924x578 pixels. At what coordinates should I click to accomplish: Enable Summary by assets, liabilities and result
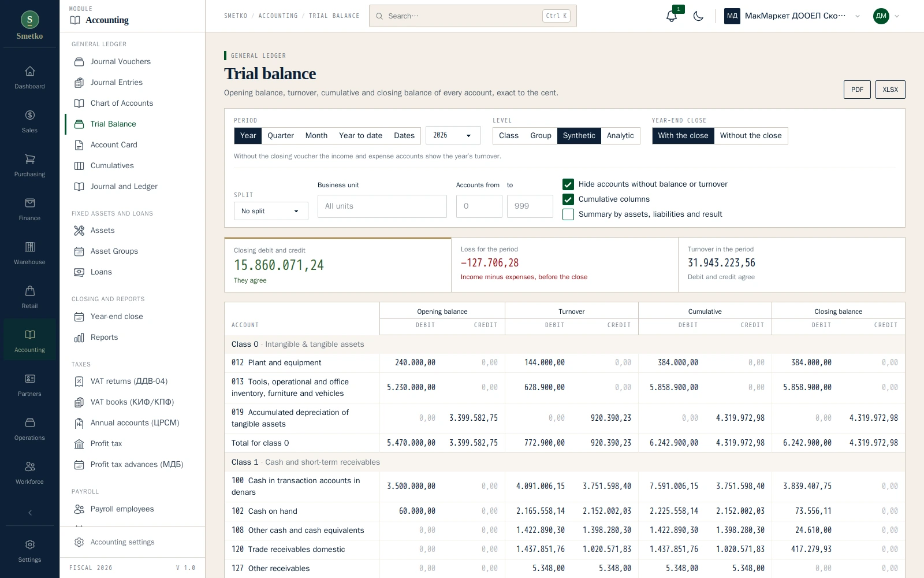tap(568, 214)
